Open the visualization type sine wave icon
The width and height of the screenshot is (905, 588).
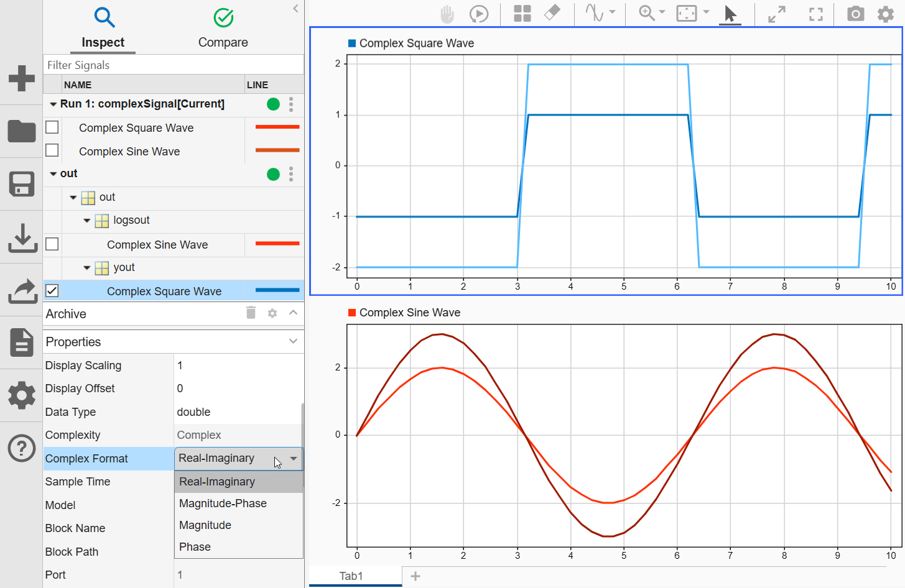[x=595, y=13]
